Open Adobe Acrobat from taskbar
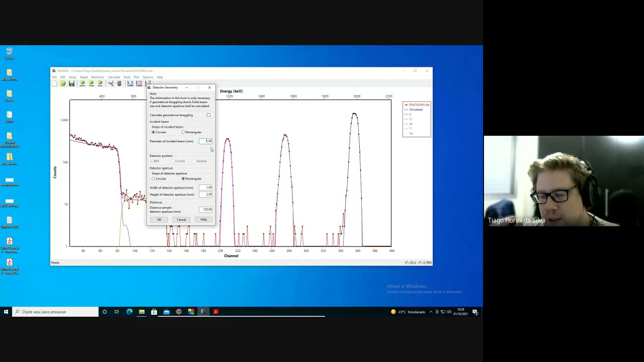 point(216,312)
